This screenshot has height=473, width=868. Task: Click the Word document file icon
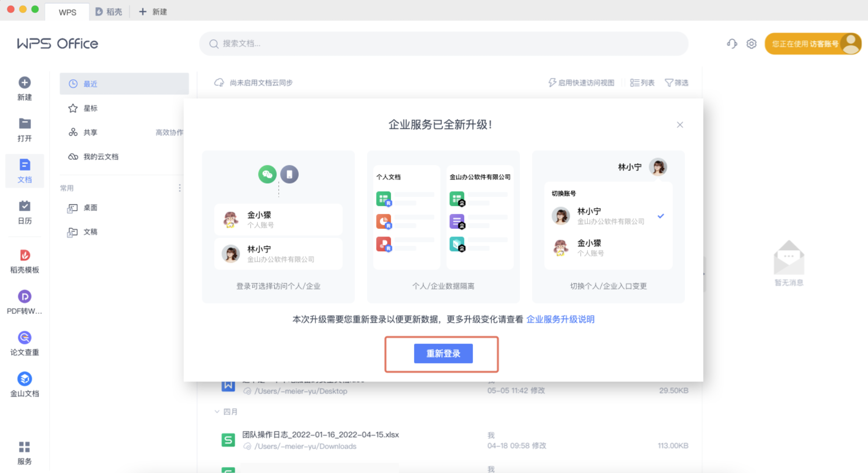pyautogui.click(x=228, y=385)
